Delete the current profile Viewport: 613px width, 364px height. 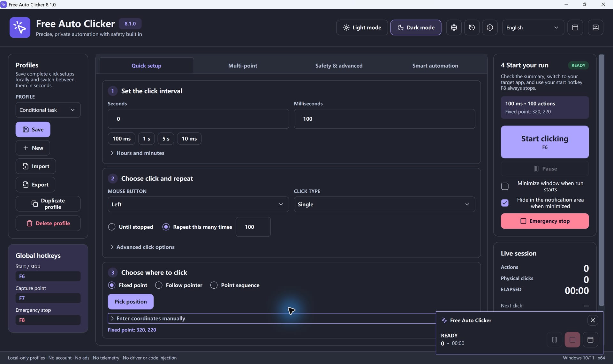tap(48, 223)
